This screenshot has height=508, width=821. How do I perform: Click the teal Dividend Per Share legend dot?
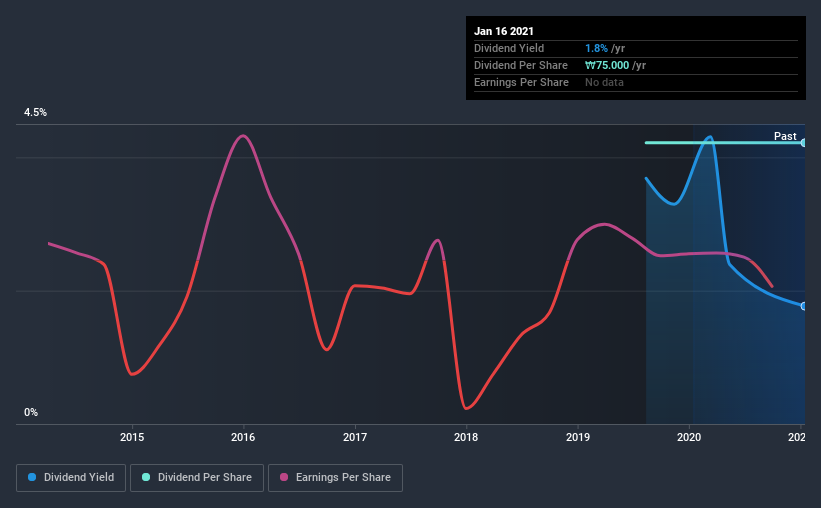[146, 477]
